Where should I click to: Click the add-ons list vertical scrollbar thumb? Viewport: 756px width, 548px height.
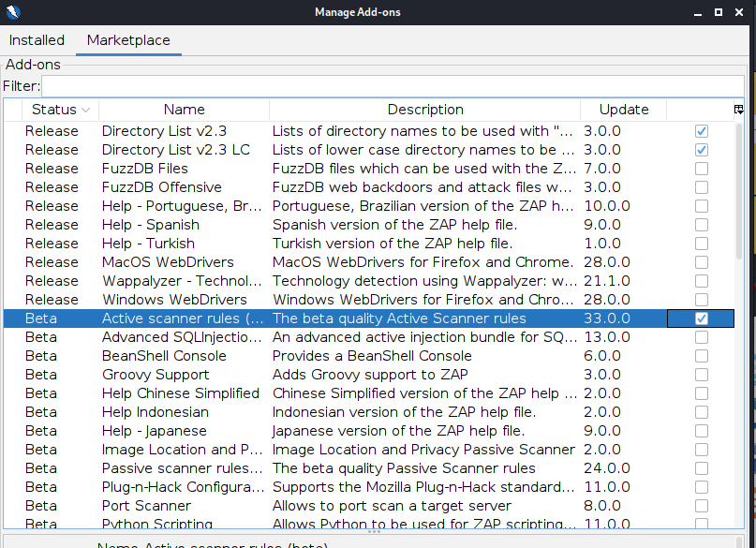(x=738, y=191)
